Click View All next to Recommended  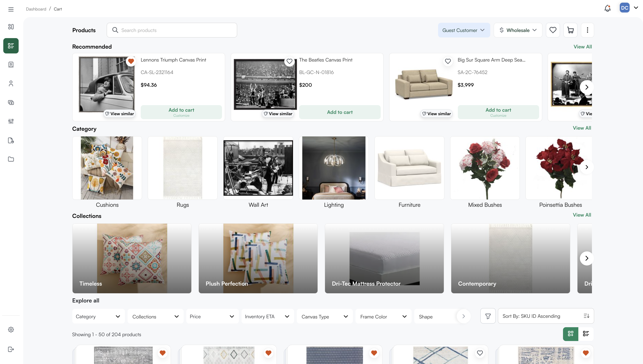coord(583,46)
